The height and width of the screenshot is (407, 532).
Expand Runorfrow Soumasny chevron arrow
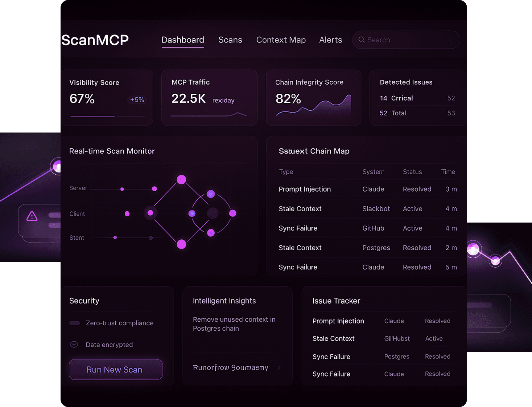coord(279,368)
